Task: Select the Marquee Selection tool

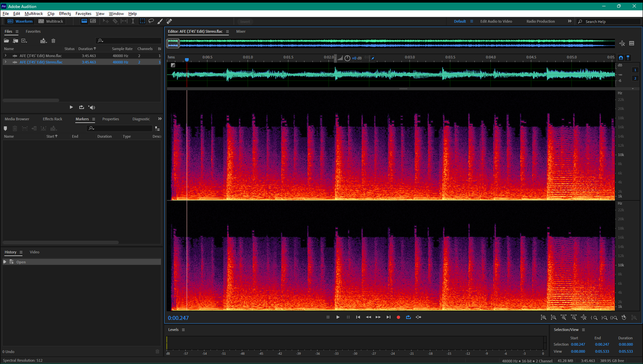Action: [x=142, y=22]
